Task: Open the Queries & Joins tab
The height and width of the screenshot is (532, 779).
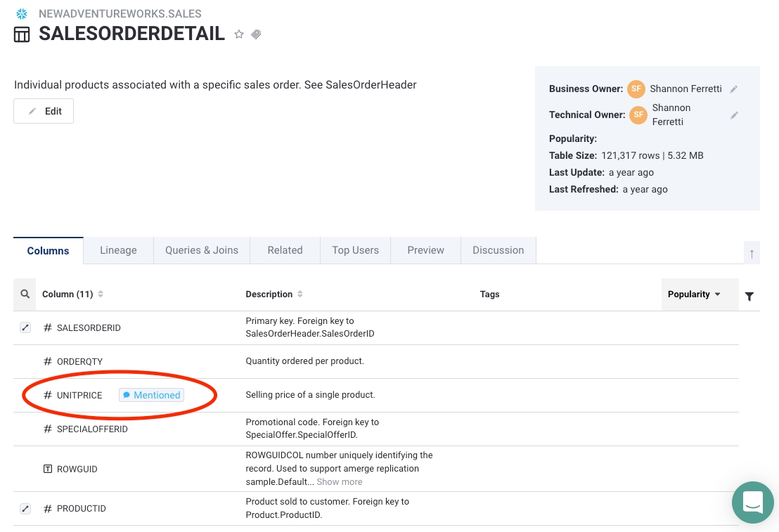Action: pyautogui.click(x=202, y=250)
